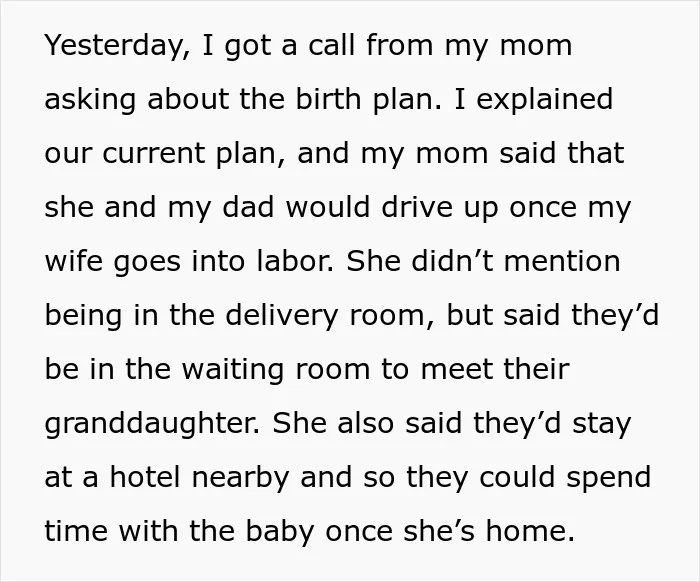Click the phrase "our current plan"
Image resolution: width=700 pixels, height=582 pixels.
tap(159, 154)
